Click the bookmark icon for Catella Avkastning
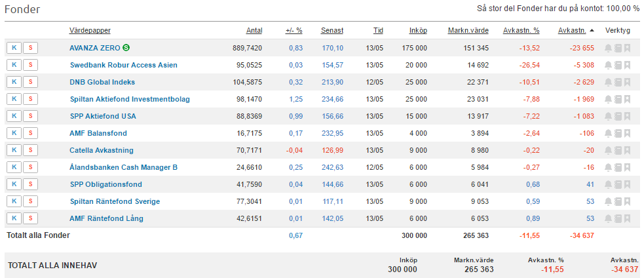644x278 pixels. [x=627, y=150]
